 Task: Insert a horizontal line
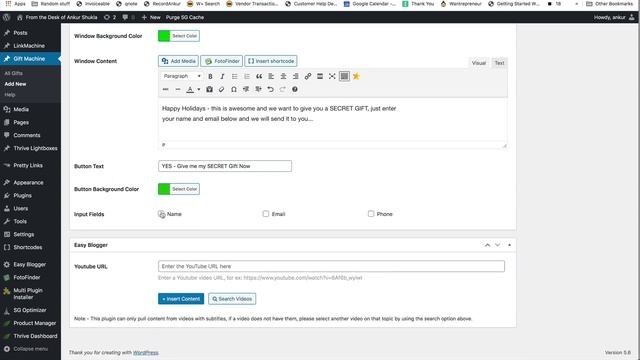(x=178, y=89)
